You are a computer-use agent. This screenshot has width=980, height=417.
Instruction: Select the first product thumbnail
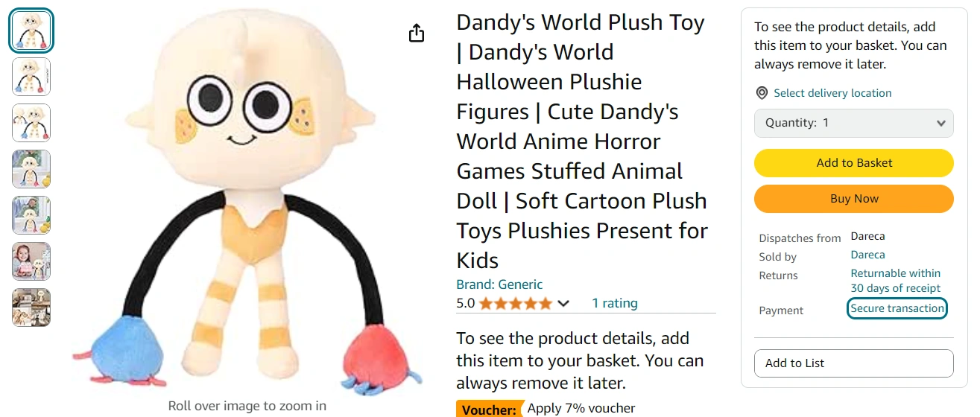31,31
